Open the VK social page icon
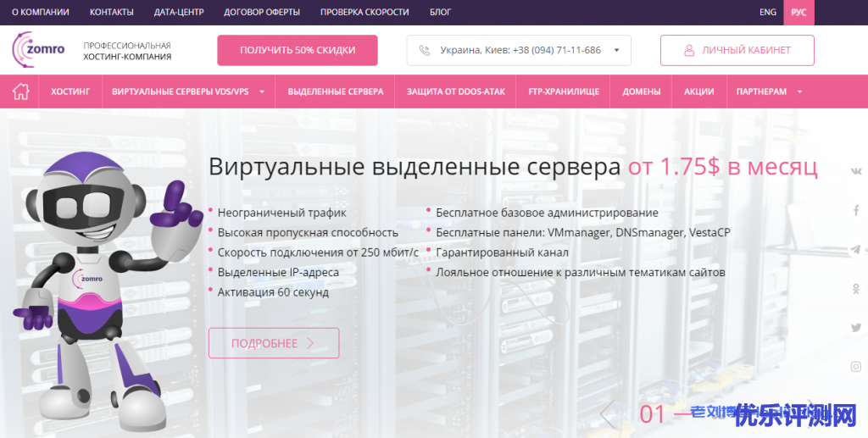The width and height of the screenshot is (868, 438). (856, 171)
